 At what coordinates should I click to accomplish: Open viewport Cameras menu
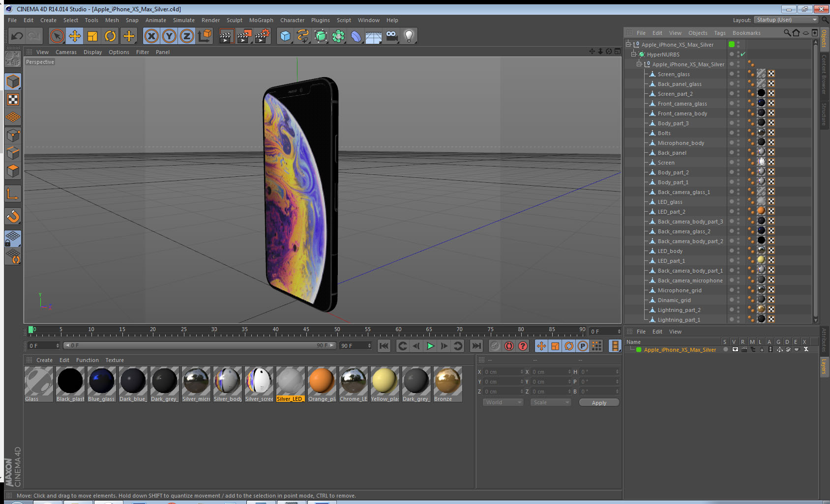pyautogui.click(x=66, y=52)
